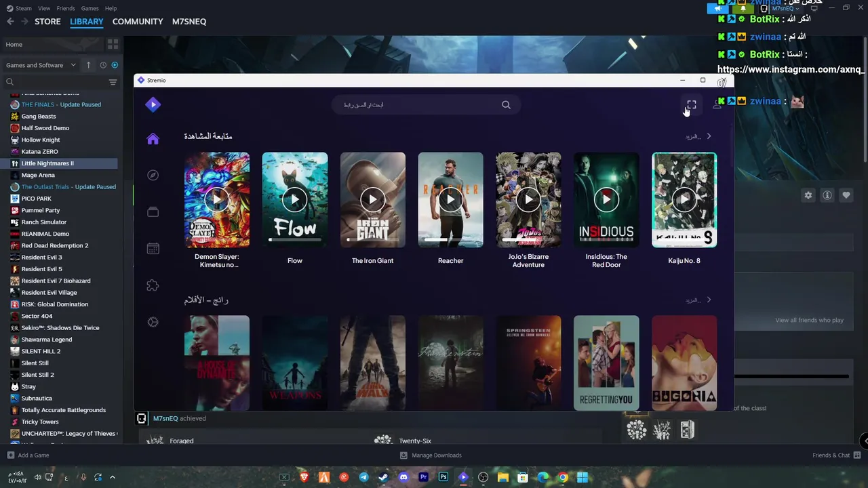Toggle the recent activity clock filter
The image size is (868, 488).
click(x=103, y=65)
